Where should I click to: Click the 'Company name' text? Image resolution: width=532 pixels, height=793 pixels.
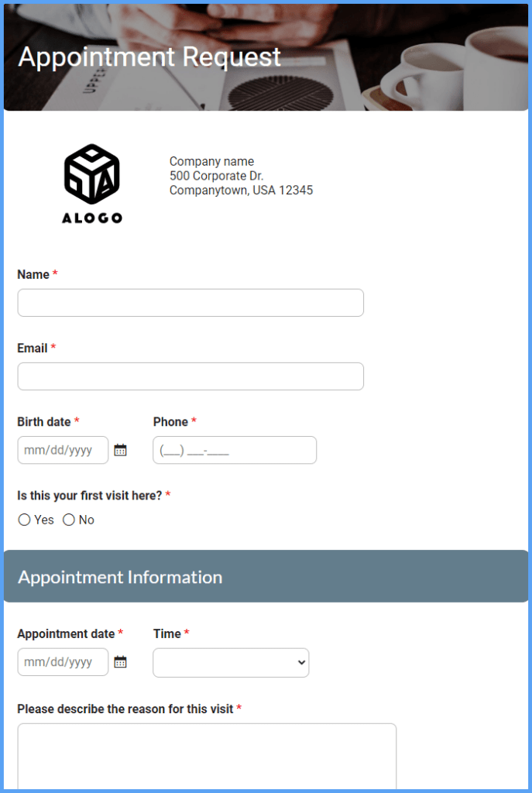(211, 161)
